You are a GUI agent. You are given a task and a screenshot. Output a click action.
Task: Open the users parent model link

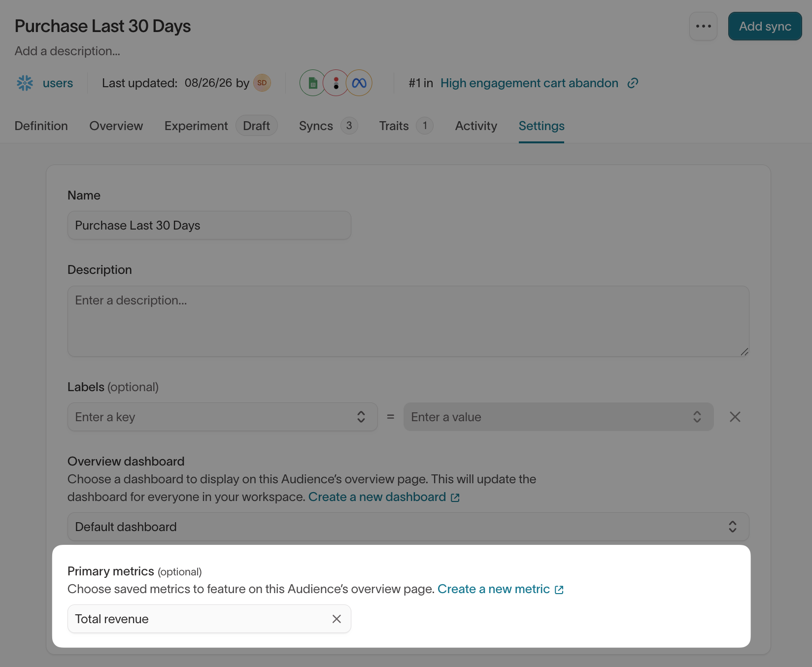point(58,83)
